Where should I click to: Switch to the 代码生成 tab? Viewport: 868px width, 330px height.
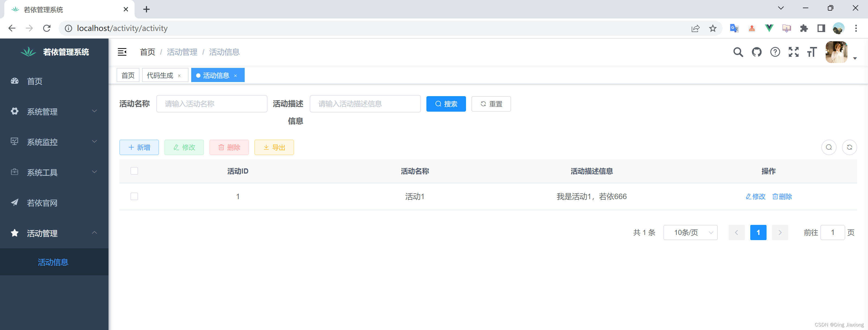160,75
